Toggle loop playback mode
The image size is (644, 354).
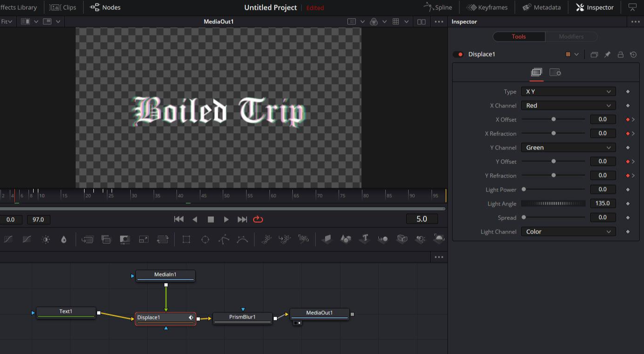(258, 219)
